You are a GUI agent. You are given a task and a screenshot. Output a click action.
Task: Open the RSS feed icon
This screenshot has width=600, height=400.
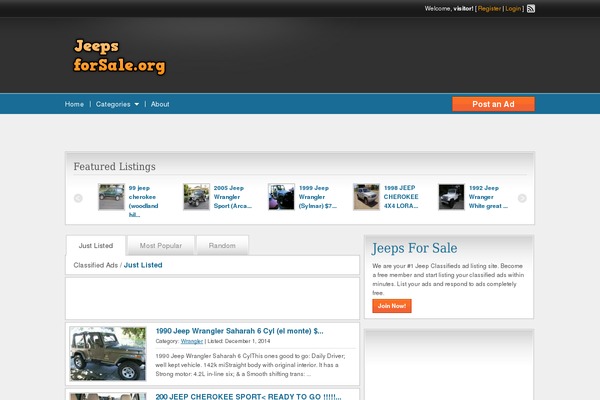click(x=531, y=8)
